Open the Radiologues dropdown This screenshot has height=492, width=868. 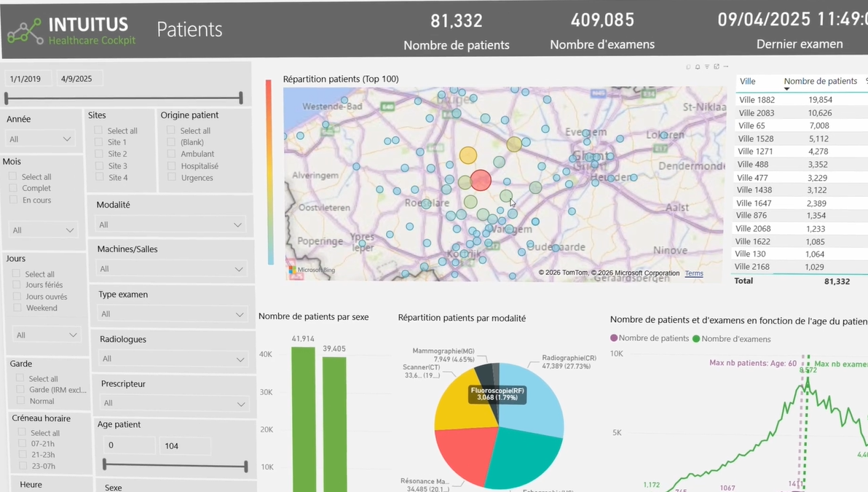pos(173,359)
